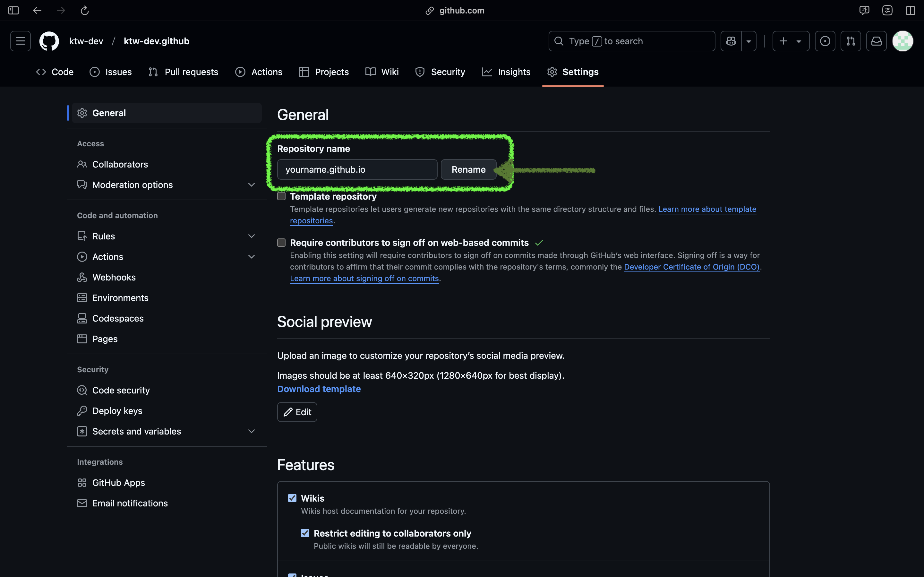Uncheck the Wikis feature checkbox
The width and height of the screenshot is (924, 577).
click(x=292, y=498)
